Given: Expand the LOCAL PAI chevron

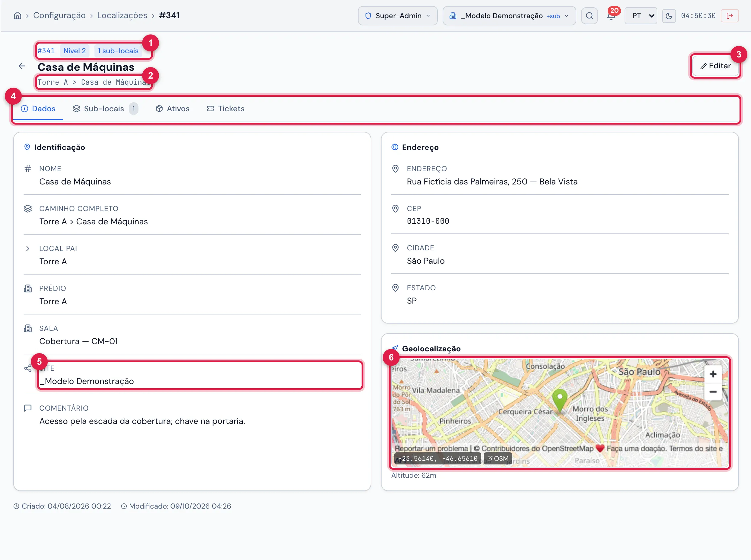Looking at the screenshot, I should tap(28, 249).
